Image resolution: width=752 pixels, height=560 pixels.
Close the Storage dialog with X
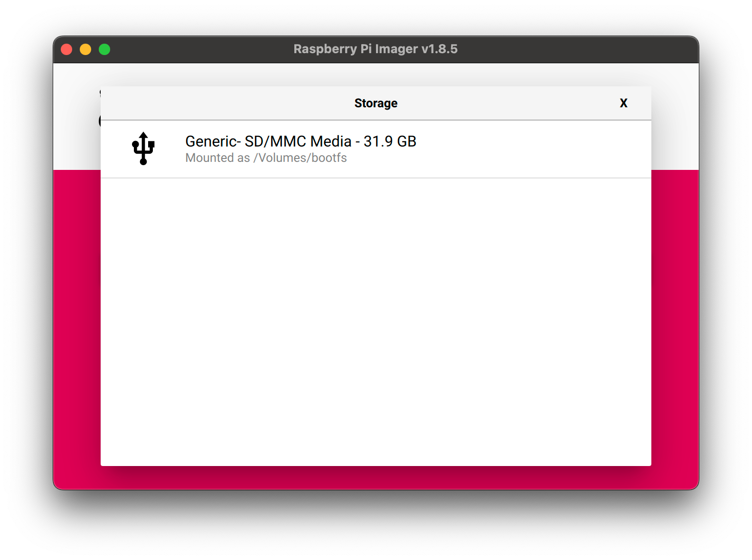pyautogui.click(x=623, y=103)
